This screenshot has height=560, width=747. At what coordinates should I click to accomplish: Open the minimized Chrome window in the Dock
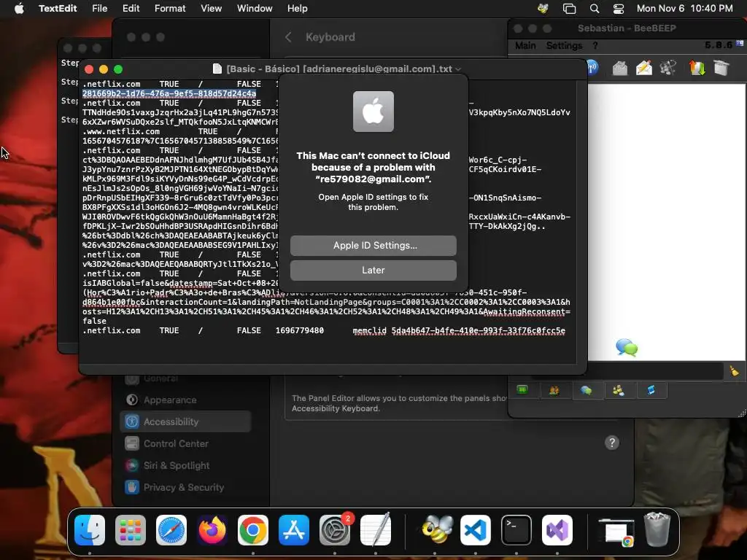[616, 532]
